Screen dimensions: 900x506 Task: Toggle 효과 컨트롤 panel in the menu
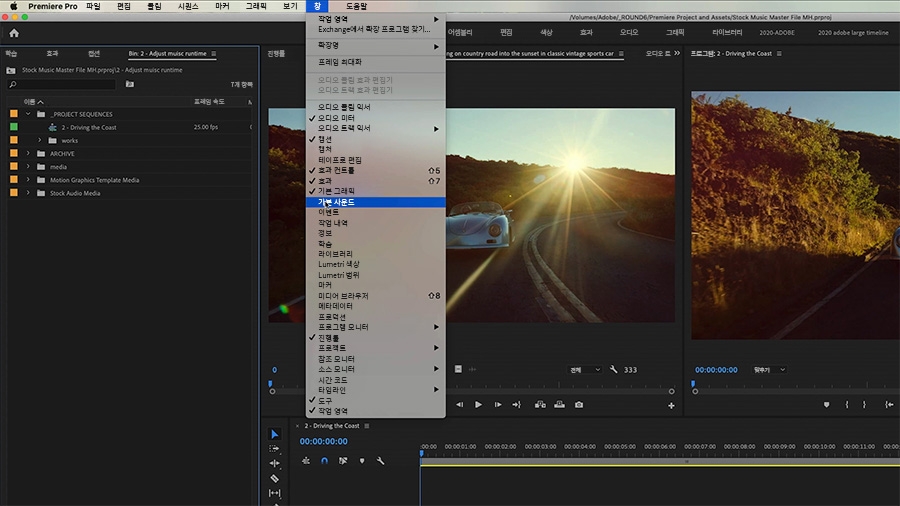pos(337,171)
